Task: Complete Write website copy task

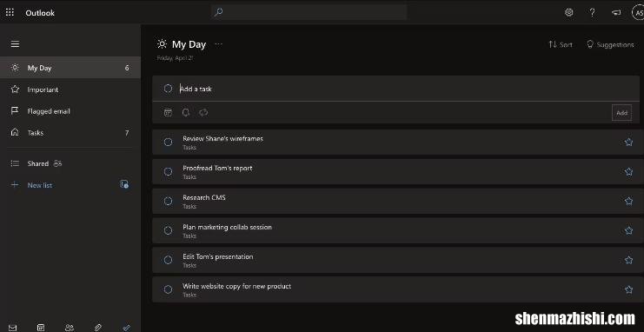Action: click(168, 289)
